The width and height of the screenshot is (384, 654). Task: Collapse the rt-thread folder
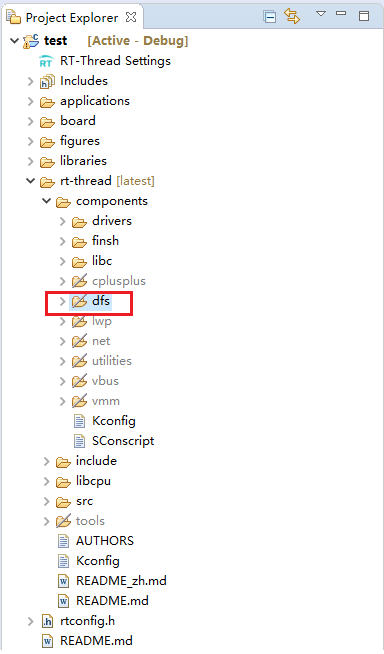click(31, 181)
